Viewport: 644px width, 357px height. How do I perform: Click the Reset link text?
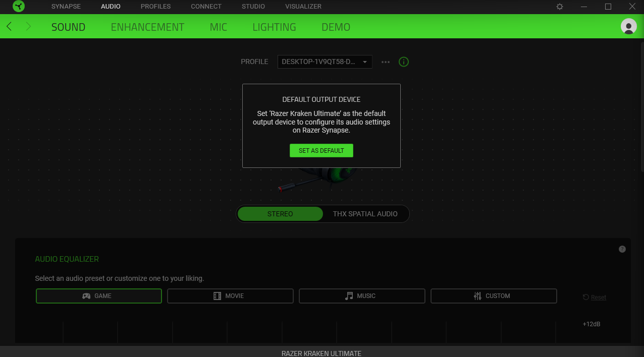pos(599,297)
